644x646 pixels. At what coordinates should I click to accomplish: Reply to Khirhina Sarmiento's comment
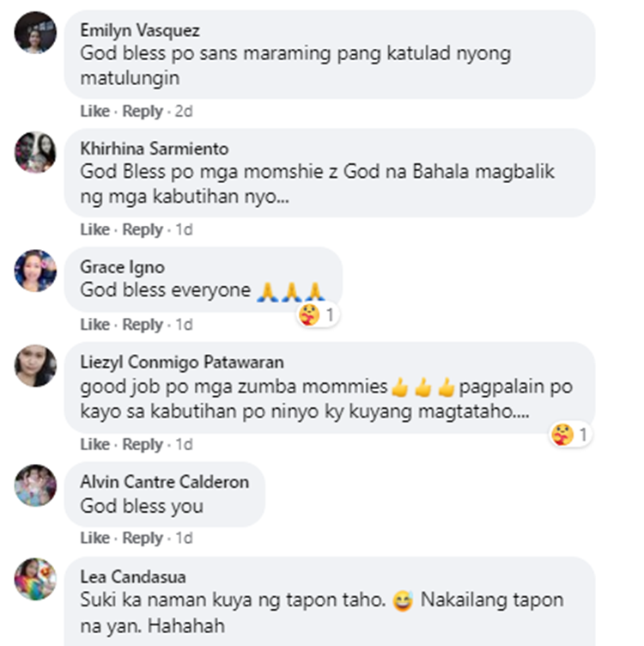click(143, 229)
